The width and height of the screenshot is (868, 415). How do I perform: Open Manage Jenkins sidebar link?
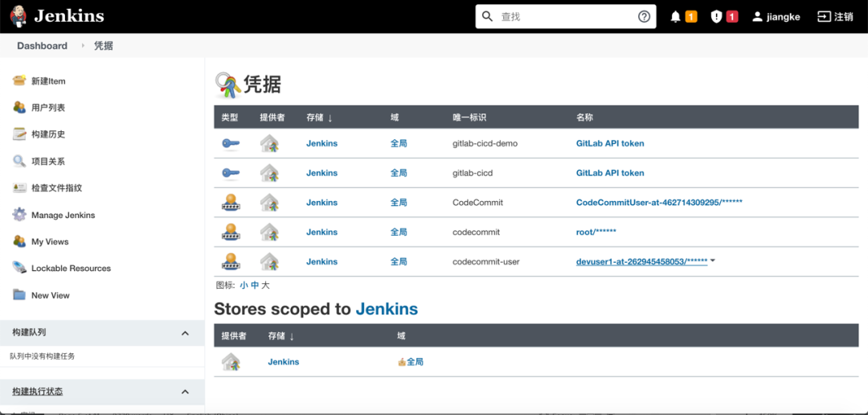(x=63, y=215)
